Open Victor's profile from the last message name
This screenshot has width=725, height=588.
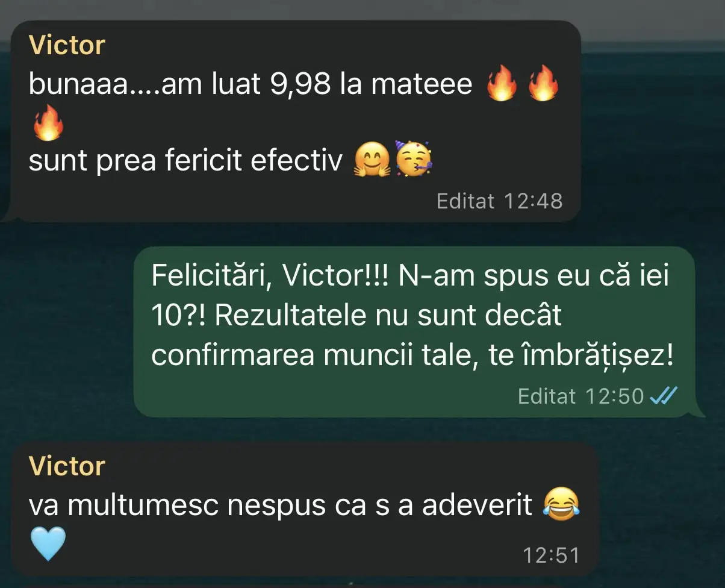[x=67, y=466]
